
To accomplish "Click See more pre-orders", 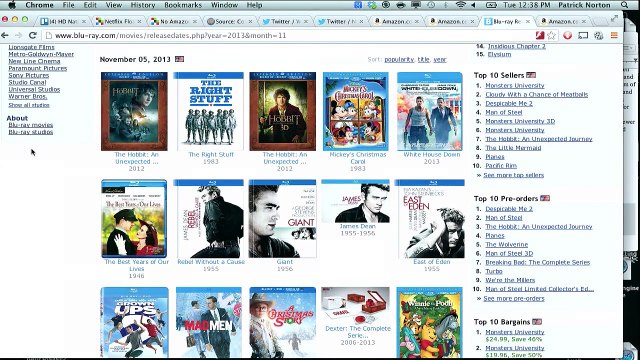I will pyautogui.click(x=514, y=298).
